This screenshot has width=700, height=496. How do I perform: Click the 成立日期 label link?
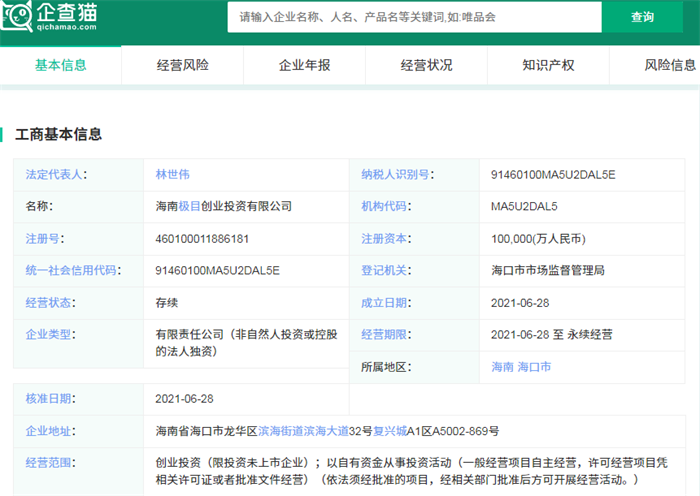click(x=383, y=303)
